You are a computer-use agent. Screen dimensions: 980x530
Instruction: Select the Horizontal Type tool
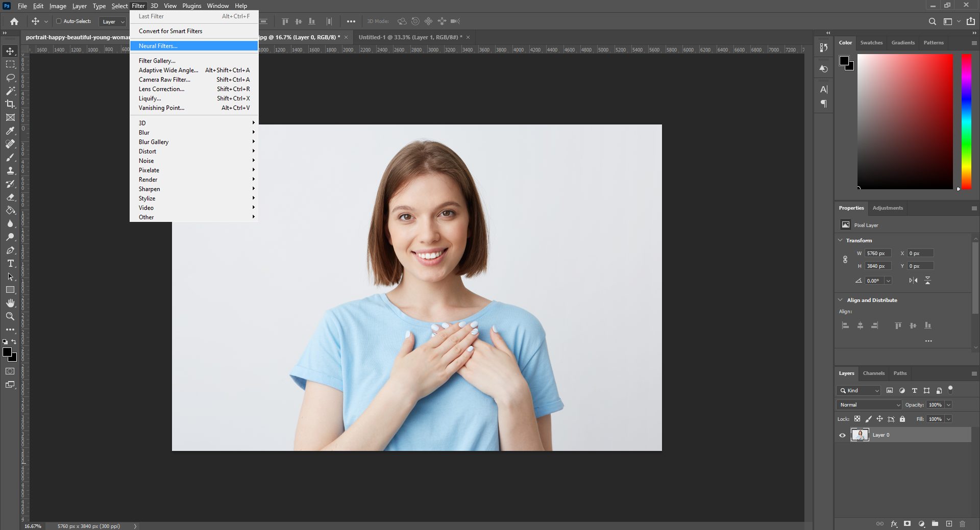click(10, 263)
